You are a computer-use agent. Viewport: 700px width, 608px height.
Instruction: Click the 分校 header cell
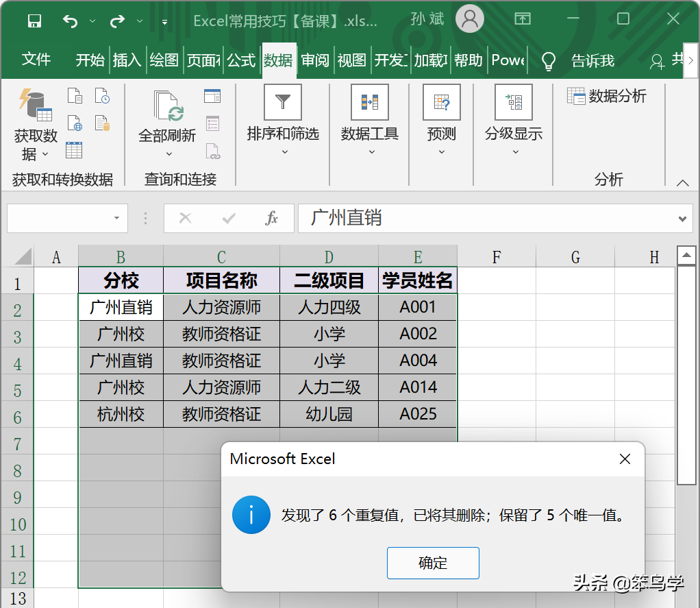[x=121, y=280]
